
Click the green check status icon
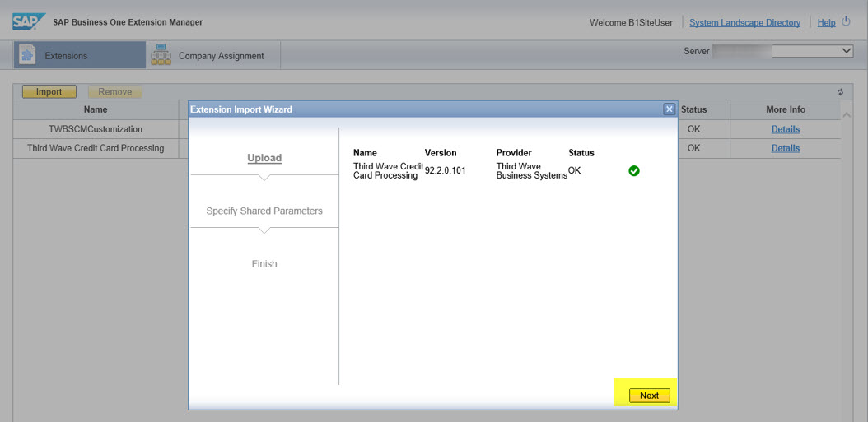click(634, 171)
